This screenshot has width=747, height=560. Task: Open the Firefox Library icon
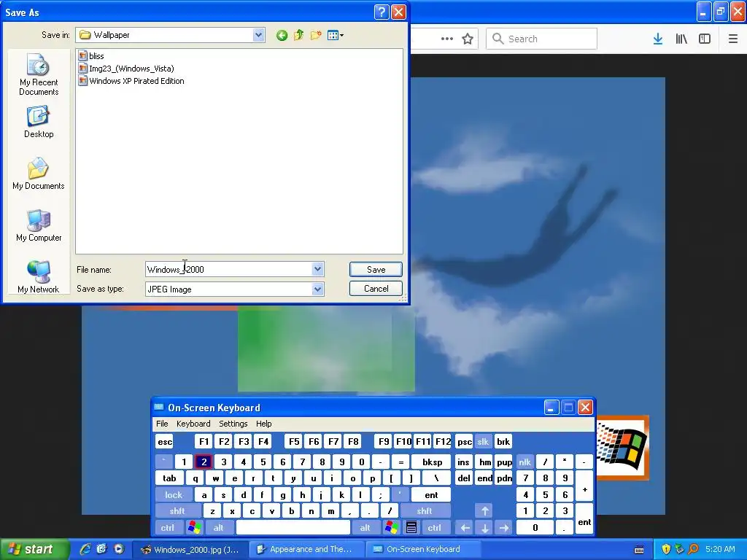pyautogui.click(x=681, y=39)
